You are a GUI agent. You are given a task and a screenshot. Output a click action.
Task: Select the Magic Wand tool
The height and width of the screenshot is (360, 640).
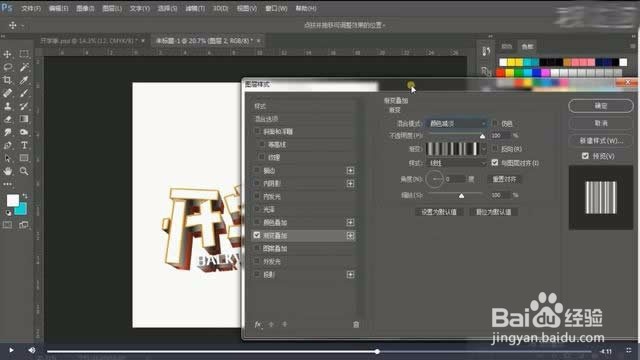pyautogui.click(x=24, y=67)
